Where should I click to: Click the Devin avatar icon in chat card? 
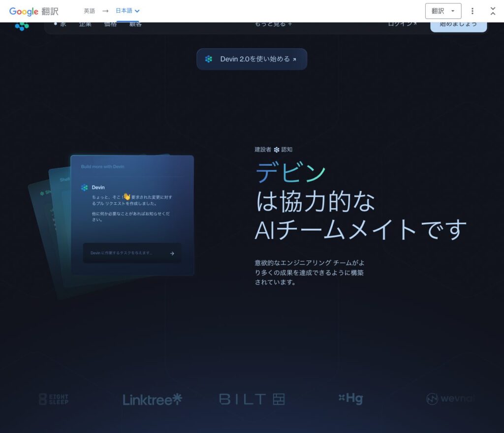[85, 187]
